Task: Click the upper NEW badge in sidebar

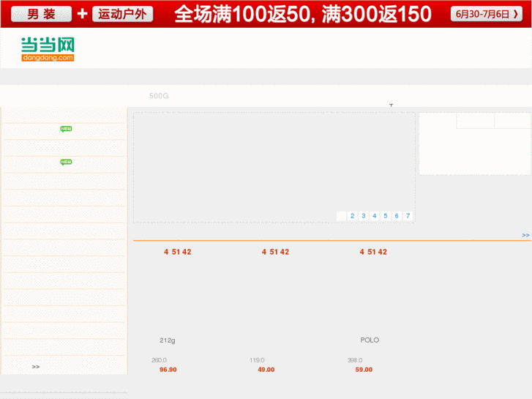Action: click(x=66, y=129)
